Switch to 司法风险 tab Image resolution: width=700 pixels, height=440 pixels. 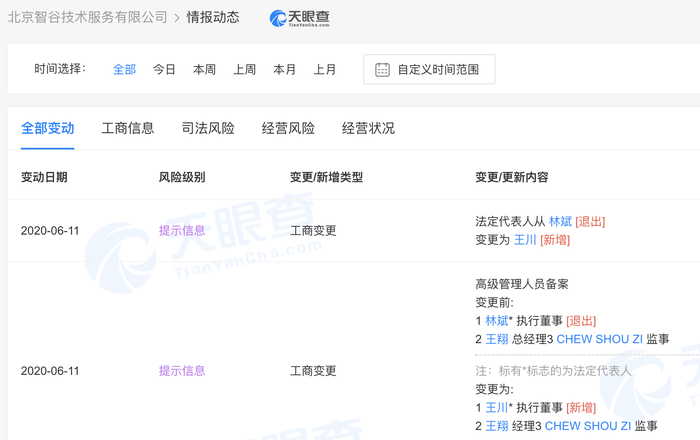pyautogui.click(x=208, y=128)
